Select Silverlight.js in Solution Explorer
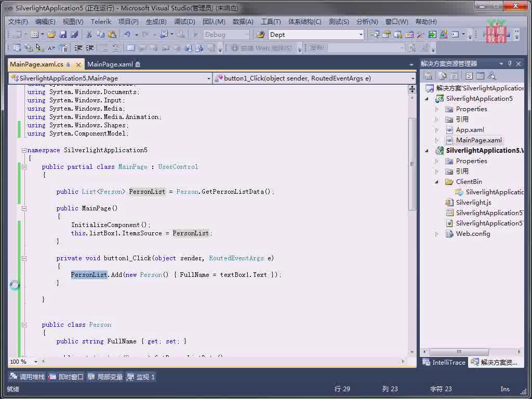The image size is (532, 399). (473, 203)
